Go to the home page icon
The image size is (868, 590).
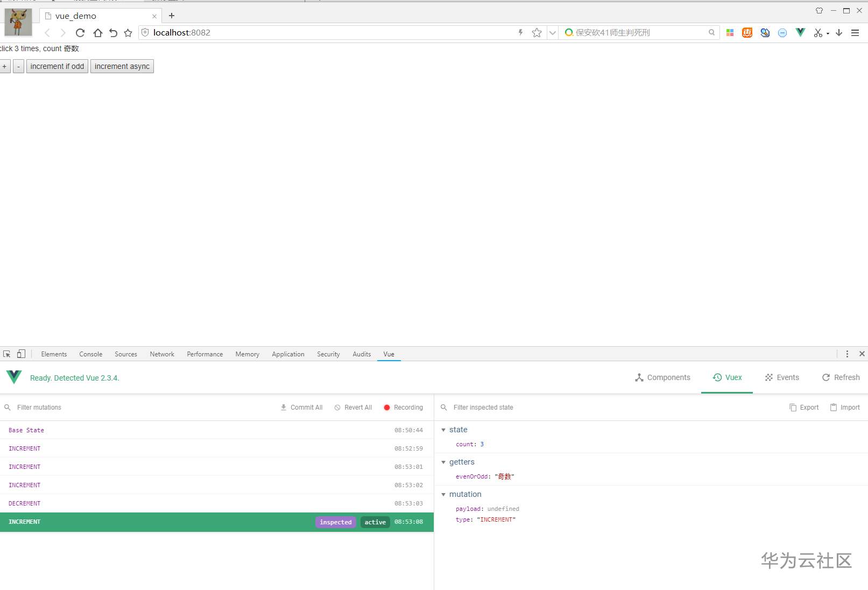coord(97,33)
